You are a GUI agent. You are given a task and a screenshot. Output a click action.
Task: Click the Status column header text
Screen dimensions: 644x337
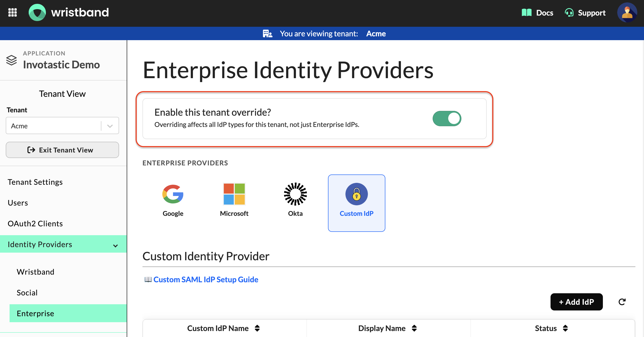(546, 328)
